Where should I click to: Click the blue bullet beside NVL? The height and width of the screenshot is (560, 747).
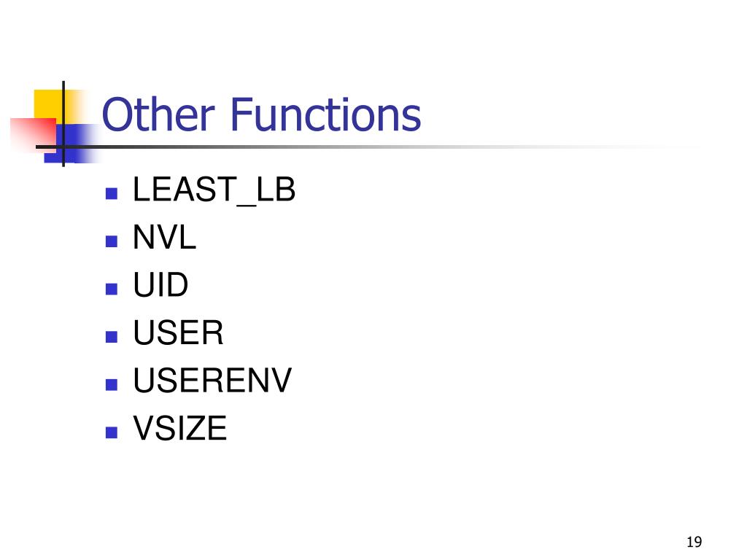[112, 241]
